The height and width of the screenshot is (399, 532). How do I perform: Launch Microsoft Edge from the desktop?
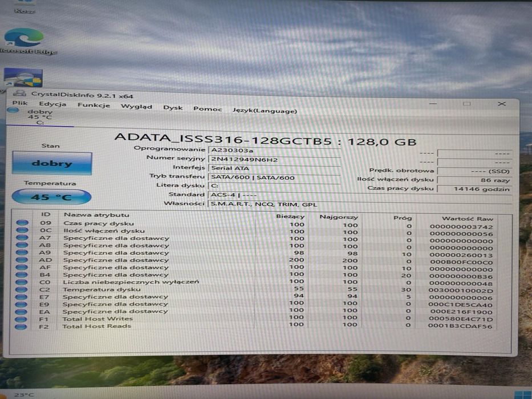tap(25, 40)
